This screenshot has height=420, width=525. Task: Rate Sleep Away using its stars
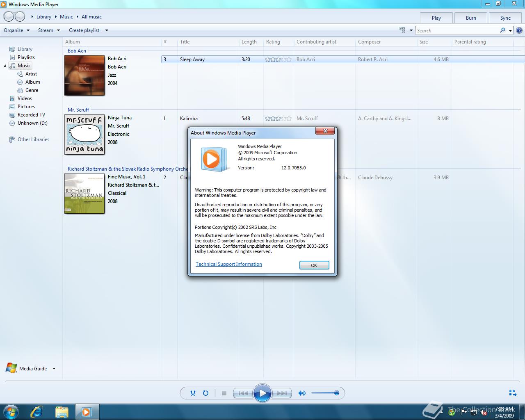coord(278,59)
